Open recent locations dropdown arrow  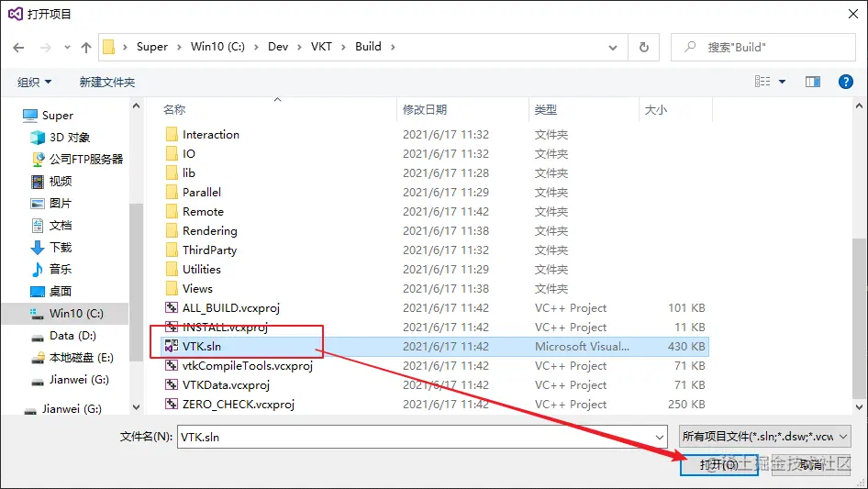(67, 48)
